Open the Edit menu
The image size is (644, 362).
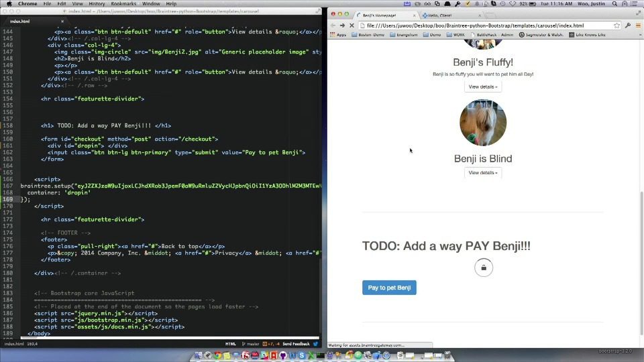62,4
